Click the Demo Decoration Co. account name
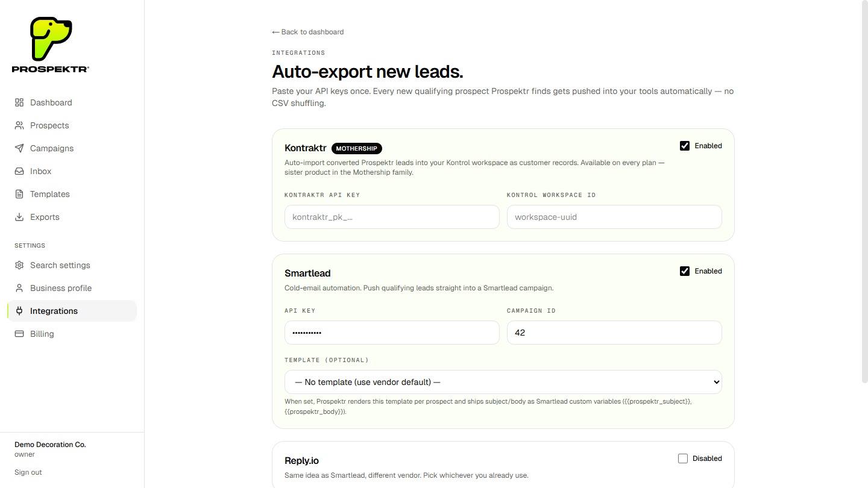Viewport: 868px width, 488px height. point(50,445)
